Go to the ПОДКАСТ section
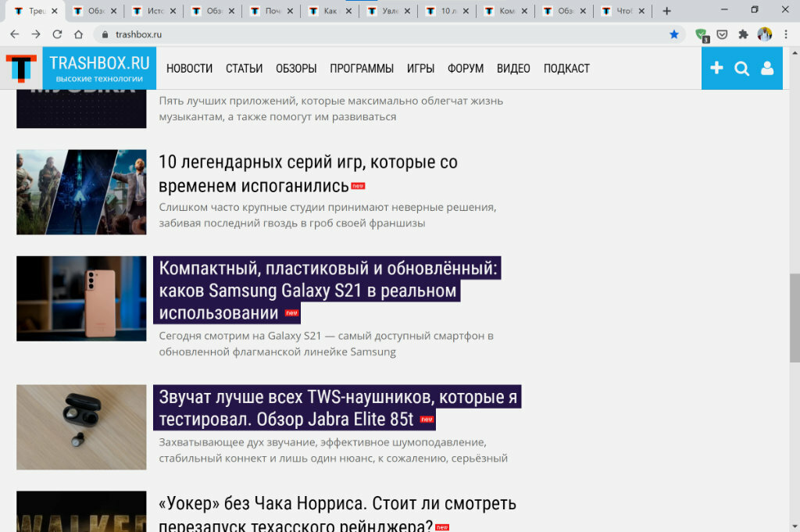Screen dimensions: 800x532 point(566,68)
